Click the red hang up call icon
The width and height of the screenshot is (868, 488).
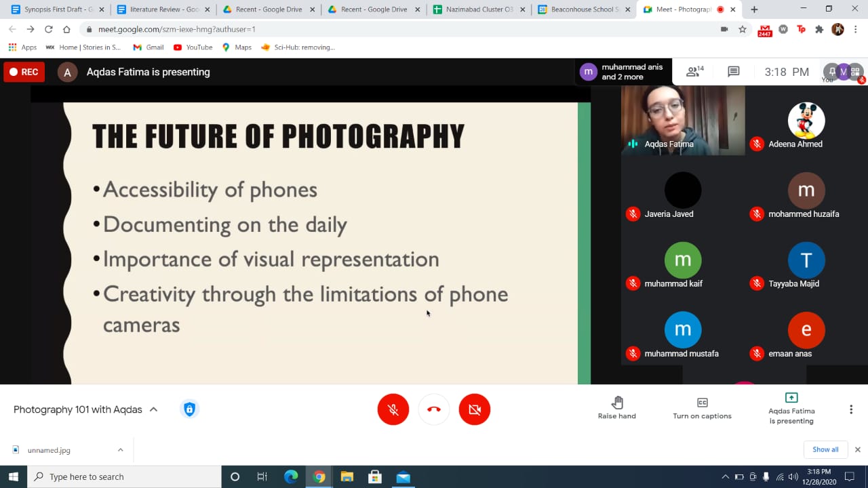(x=434, y=409)
